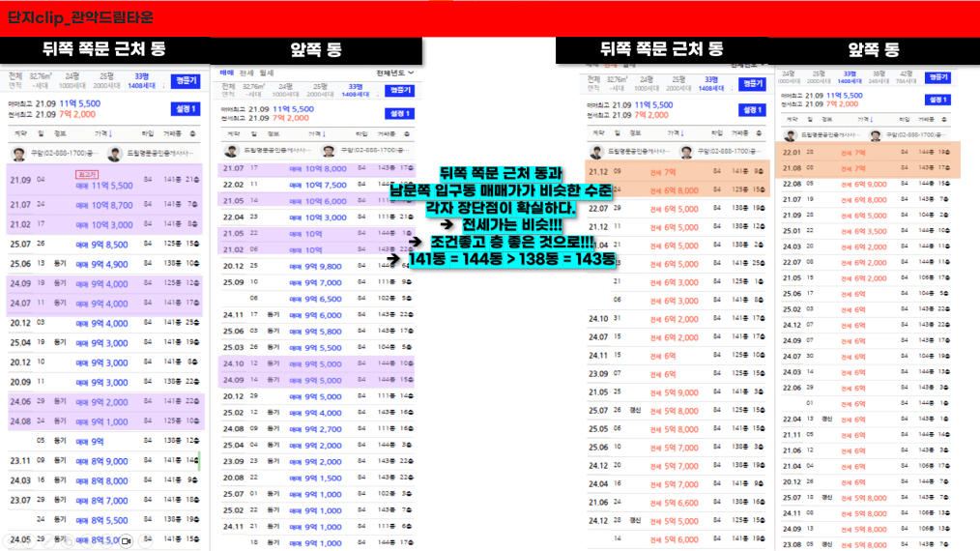The width and height of the screenshot is (980, 551).
Task: Click 드림명문공인중개사 avatar in the front-building jeonse list
Action: (791, 135)
